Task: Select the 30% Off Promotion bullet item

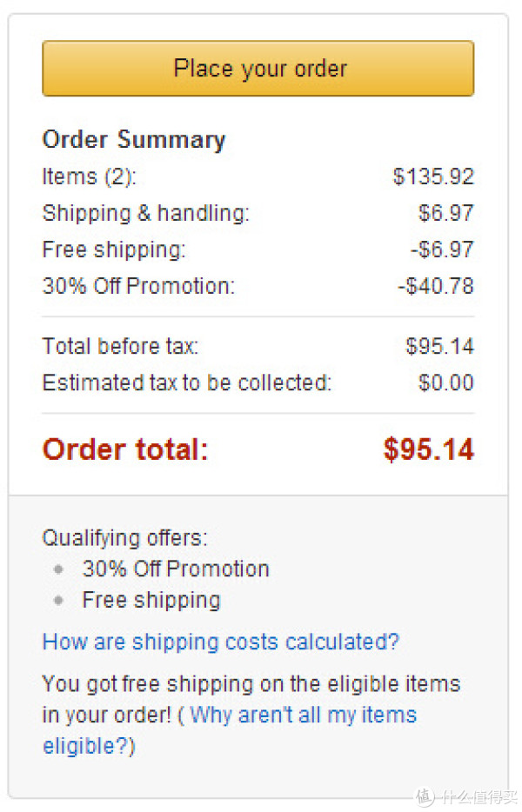Action: point(176,569)
